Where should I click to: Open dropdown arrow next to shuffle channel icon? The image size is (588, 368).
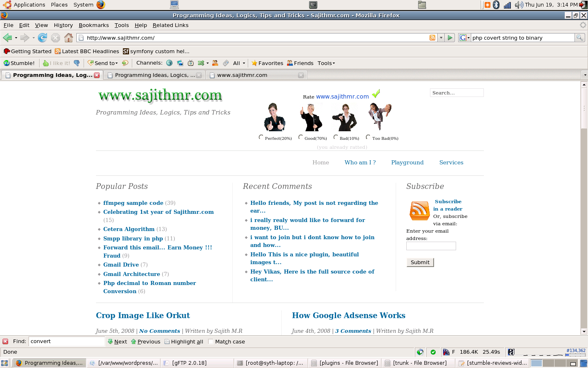(207, 63)
